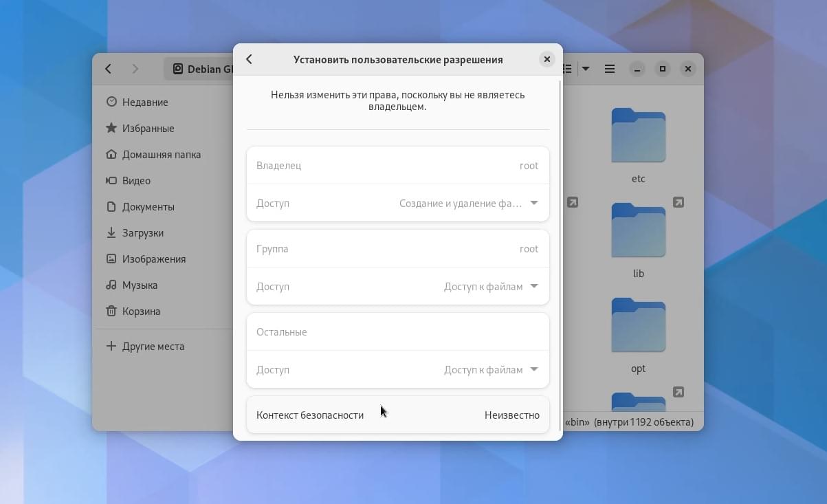
Task: Open the view options dropdown arrow in Files
Action: click(586, 69)
